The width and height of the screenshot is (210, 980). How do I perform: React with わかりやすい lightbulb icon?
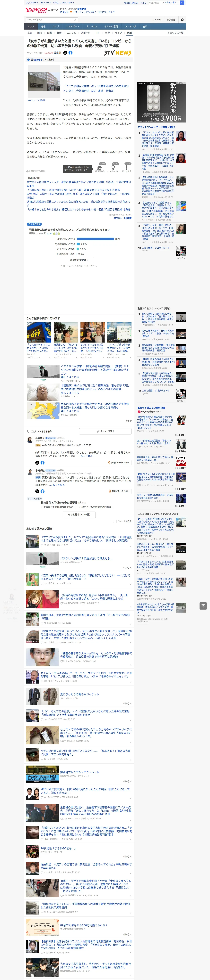tap(113, 167)
